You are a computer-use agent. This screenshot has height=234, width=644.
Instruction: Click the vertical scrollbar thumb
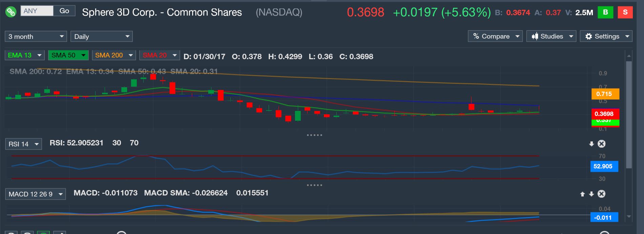coord(629,115)
